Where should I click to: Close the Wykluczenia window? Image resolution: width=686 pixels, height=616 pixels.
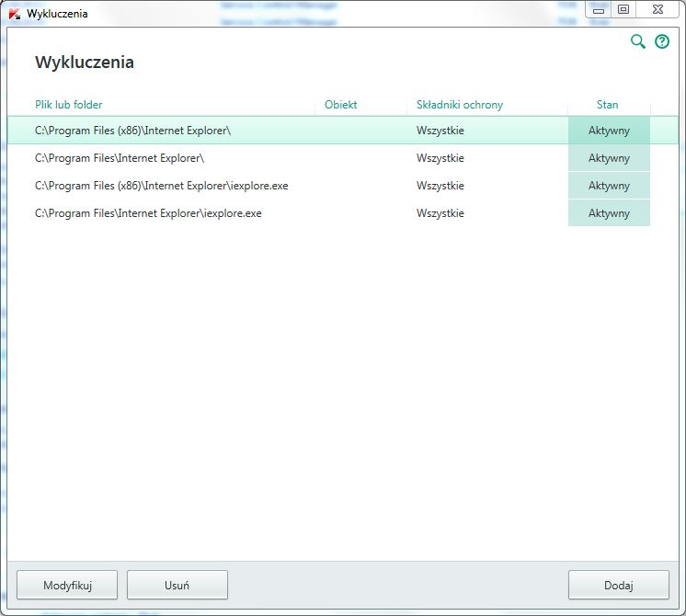[x=657, y=9]
